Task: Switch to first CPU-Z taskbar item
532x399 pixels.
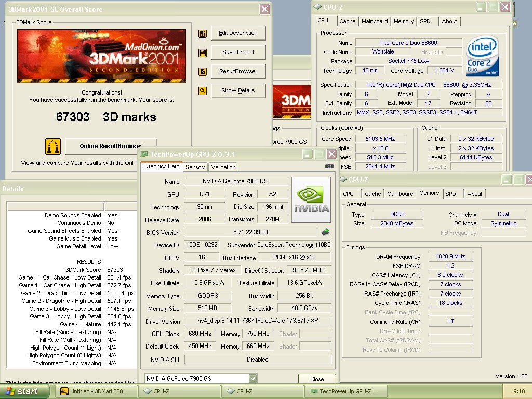Action: pos(179,391)
